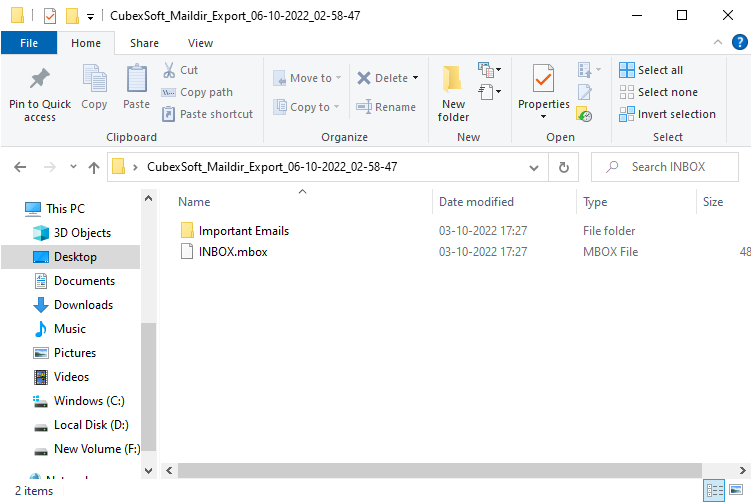The image size is (752, 503).
Task: Sort by the Size column header
Action: click(713, 202)
